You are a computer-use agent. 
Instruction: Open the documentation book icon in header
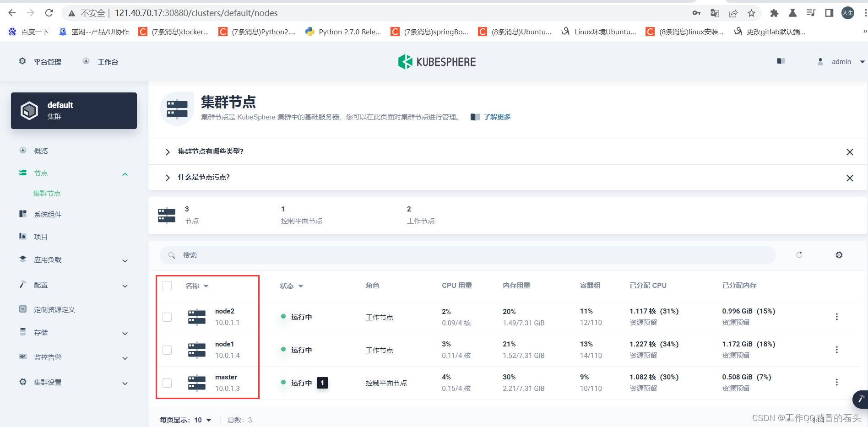pyautogui.click(x=781, y=61)
